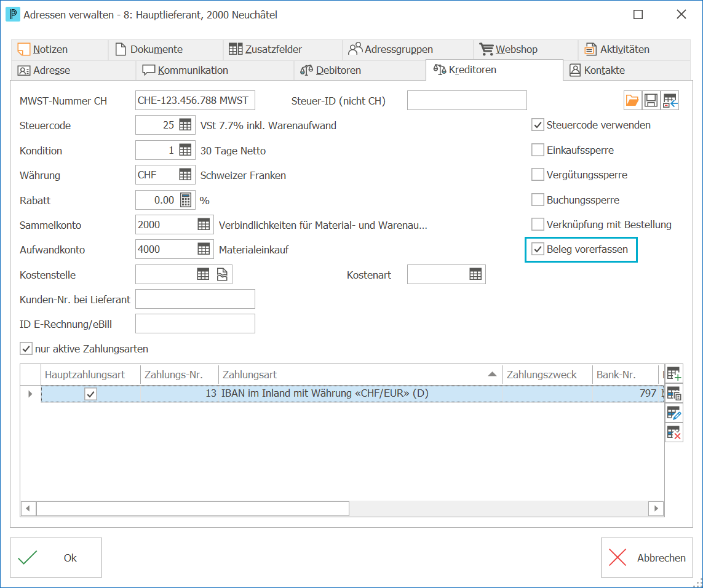The image size is (703, 588).
Task: Enable the Einkaufssperre checkbox
Action: pos(538,150)
